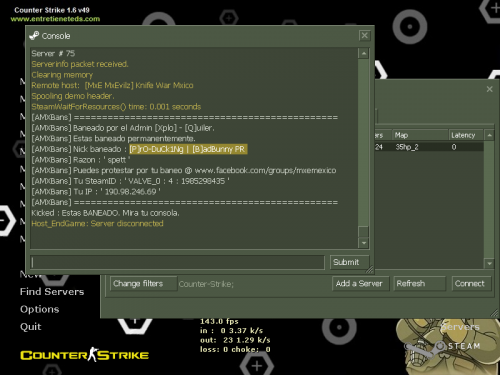Click the console scrollbar down arrow

pos(363,243)
